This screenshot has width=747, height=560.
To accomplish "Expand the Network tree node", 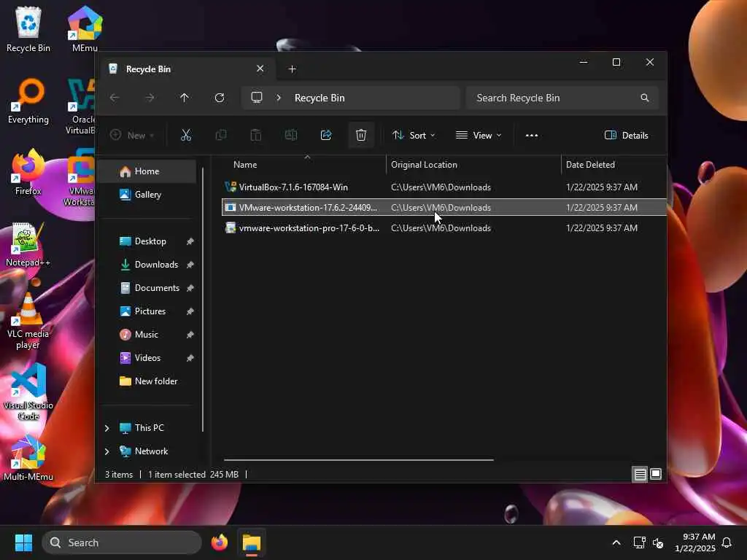I will click(x=107, y=451).
